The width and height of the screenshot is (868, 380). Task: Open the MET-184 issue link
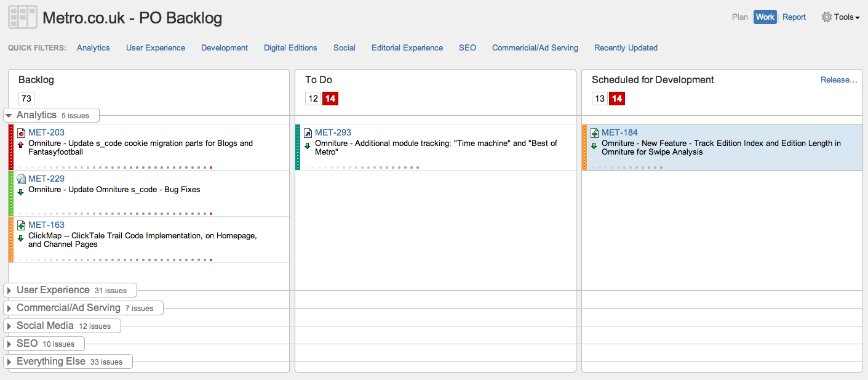point(619,132)
